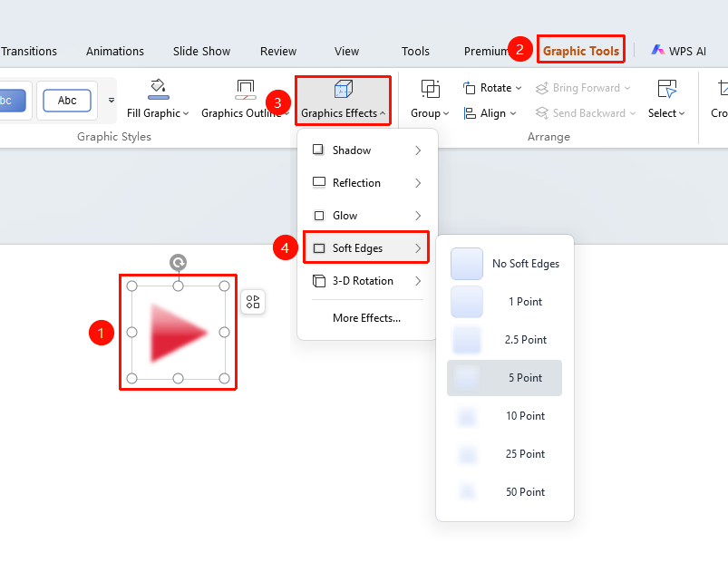
Task: Open the View tab
Action: 347,51
